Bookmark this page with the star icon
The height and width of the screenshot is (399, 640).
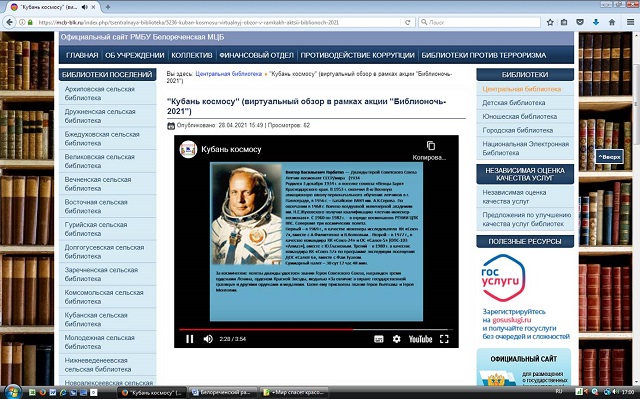(550, 22)
